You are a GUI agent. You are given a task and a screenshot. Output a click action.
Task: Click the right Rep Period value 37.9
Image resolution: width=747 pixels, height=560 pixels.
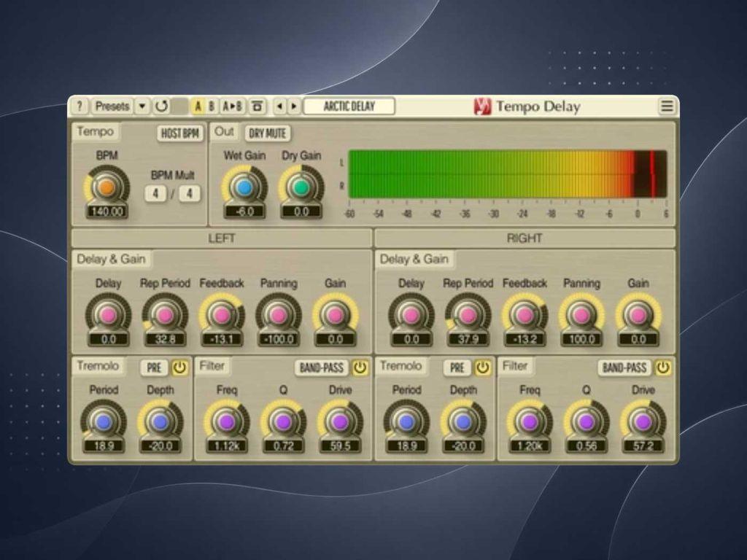[468, 340]
